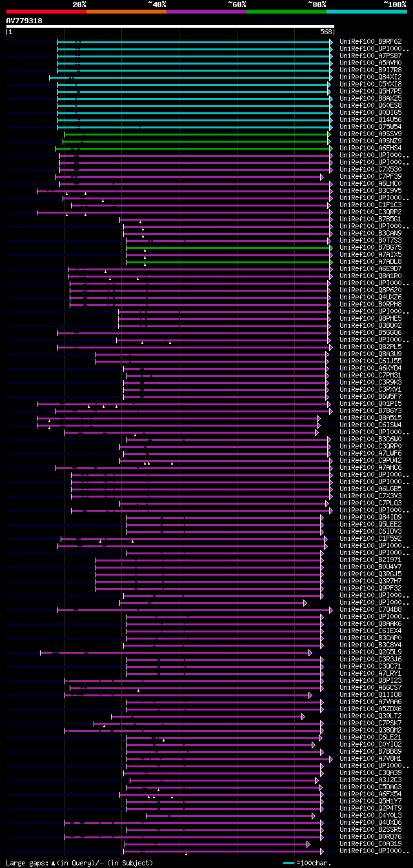Click the green ~80% identity legend segment
413x868 pixels.
tap(287, 12)
